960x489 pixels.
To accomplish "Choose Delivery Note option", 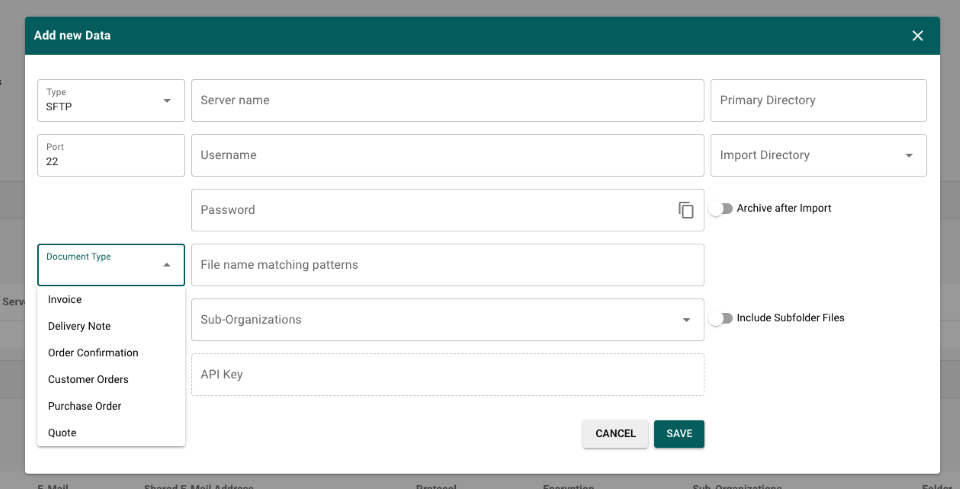I will point(79,326).
